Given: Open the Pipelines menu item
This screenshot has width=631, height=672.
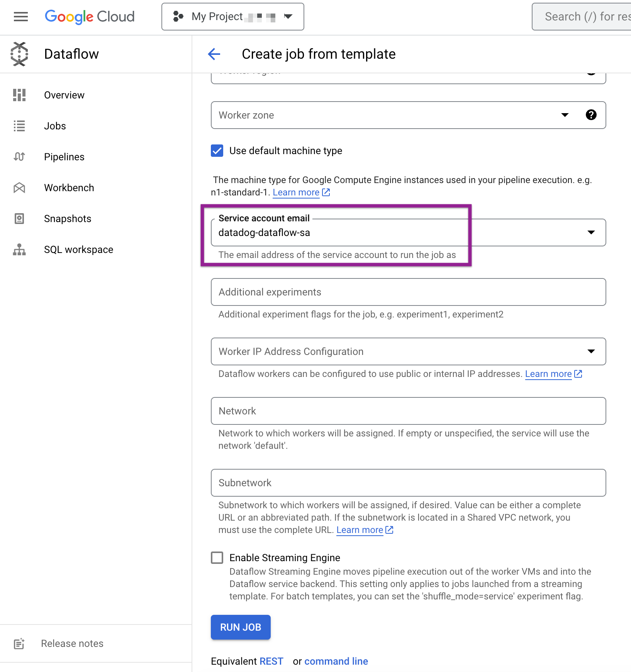Looking at the screenshot, I should pos(64,157).
